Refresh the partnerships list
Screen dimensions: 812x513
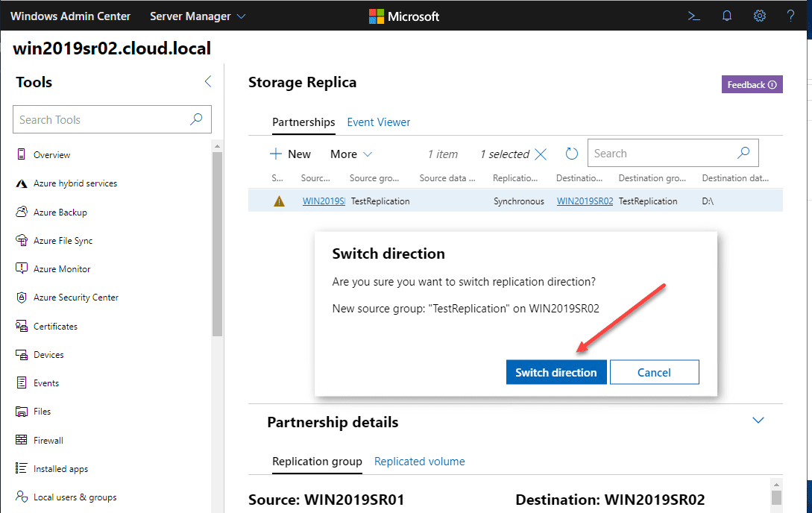click(572, 154)
